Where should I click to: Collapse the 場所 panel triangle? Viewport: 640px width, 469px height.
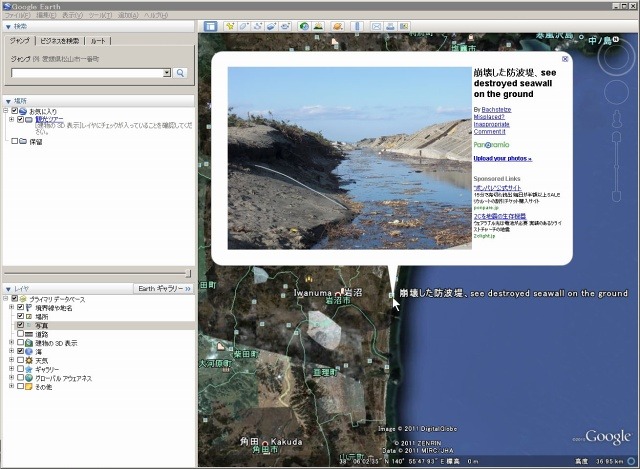coord(8,101)
